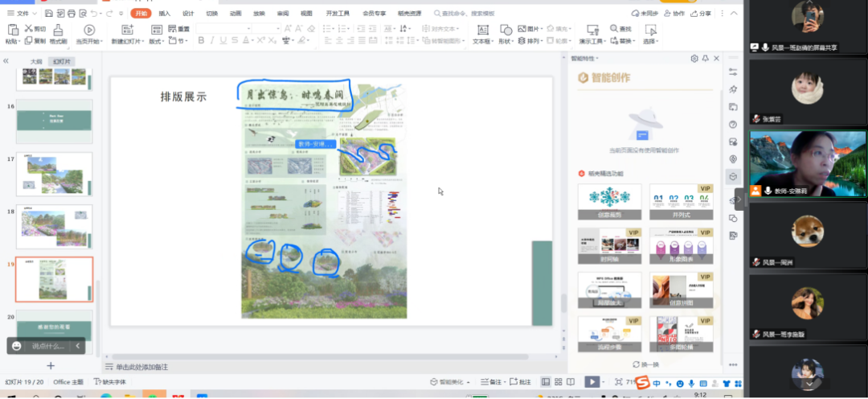Switch to the 大纲 outline tab
The width and height of the screenshot is (868, 399).
(36, 61)
